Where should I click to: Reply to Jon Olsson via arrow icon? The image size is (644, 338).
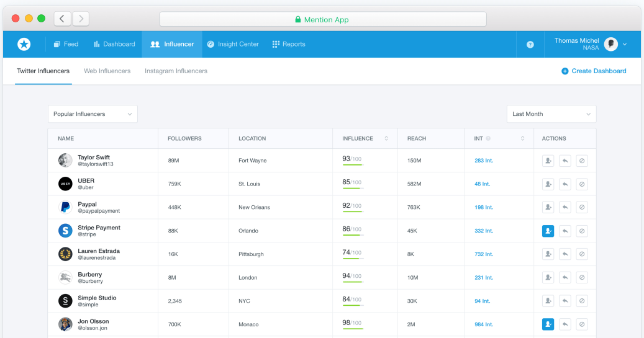[x=565, y=324]
